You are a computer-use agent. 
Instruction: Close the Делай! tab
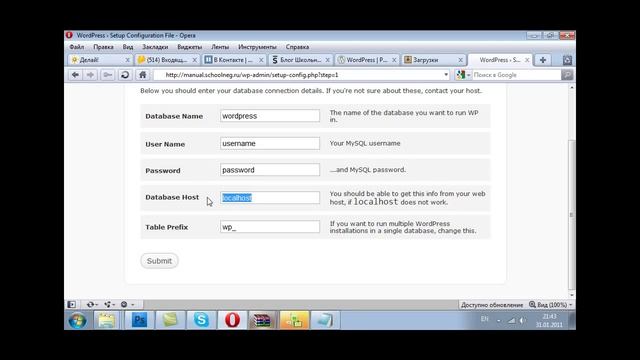(x=127, y=60)
